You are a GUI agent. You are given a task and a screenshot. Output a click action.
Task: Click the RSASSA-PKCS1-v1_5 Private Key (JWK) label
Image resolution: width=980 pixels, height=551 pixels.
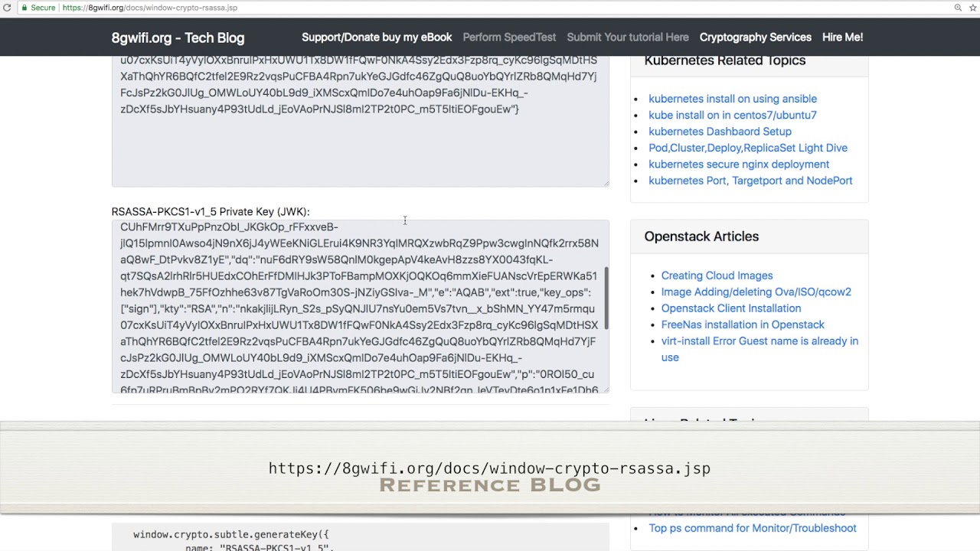211,211
